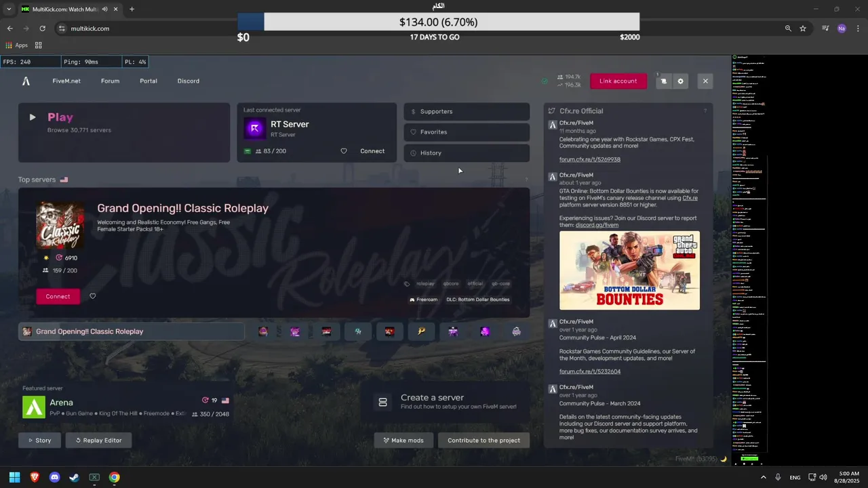
Task: Connect to the RT Server
Action: tap(372, 151)
